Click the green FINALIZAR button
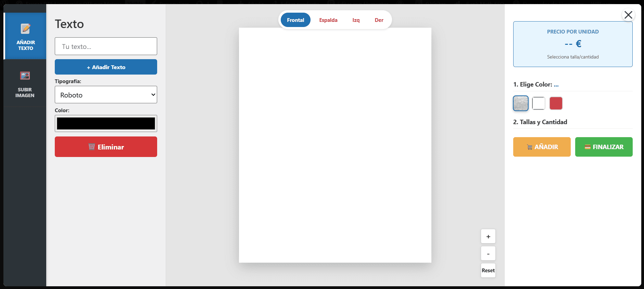 604,147
